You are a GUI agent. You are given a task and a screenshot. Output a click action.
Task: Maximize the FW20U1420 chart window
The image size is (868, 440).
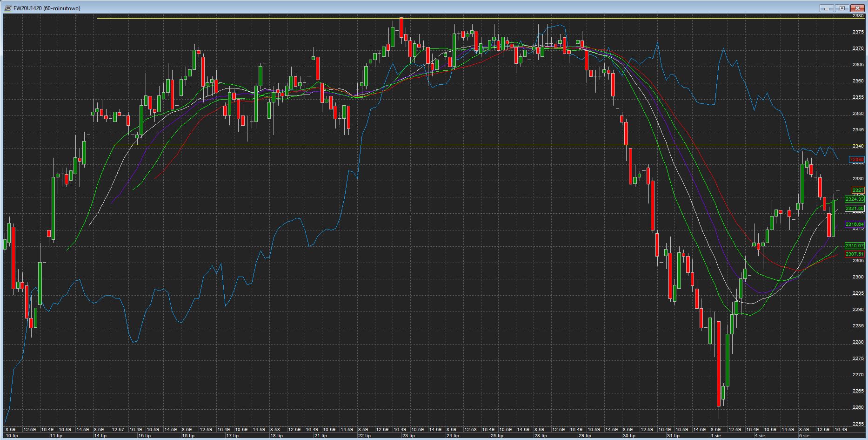click(842, 8)
